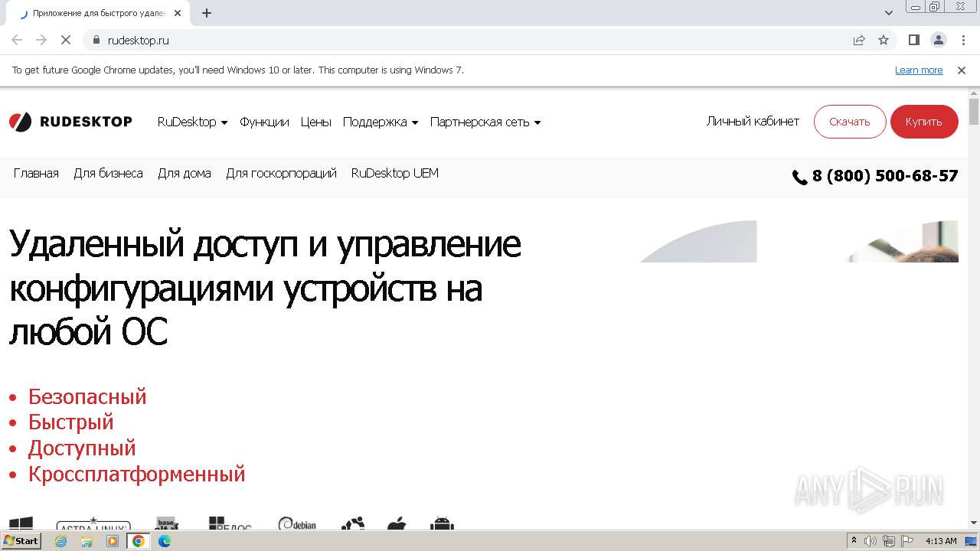980x551 pixels.
Task: Click the Debian logo
Action: 297,523
